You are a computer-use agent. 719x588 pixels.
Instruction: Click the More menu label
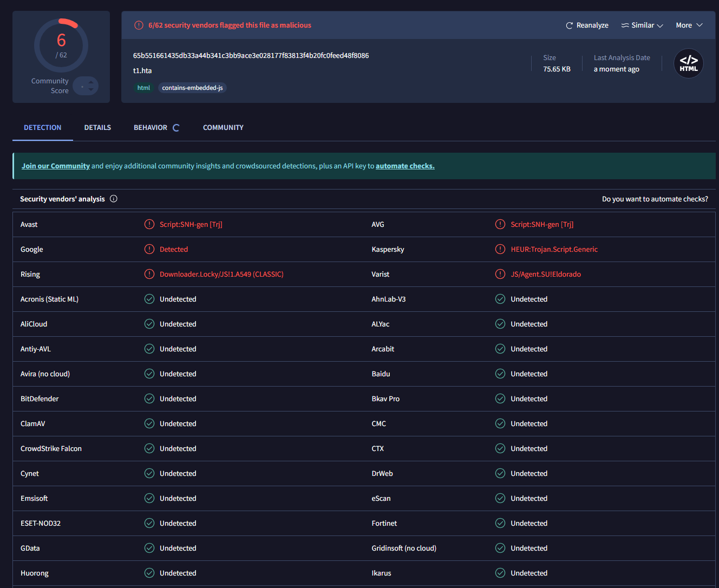click(684, 25)
